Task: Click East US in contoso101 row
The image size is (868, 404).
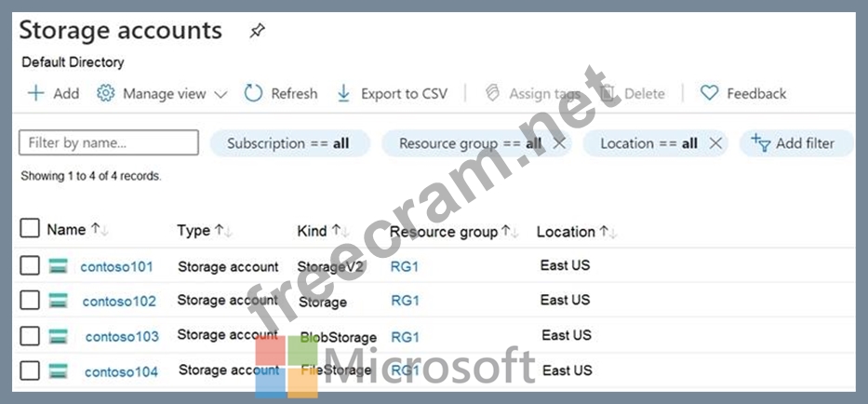Action: [x=566, y=265]
